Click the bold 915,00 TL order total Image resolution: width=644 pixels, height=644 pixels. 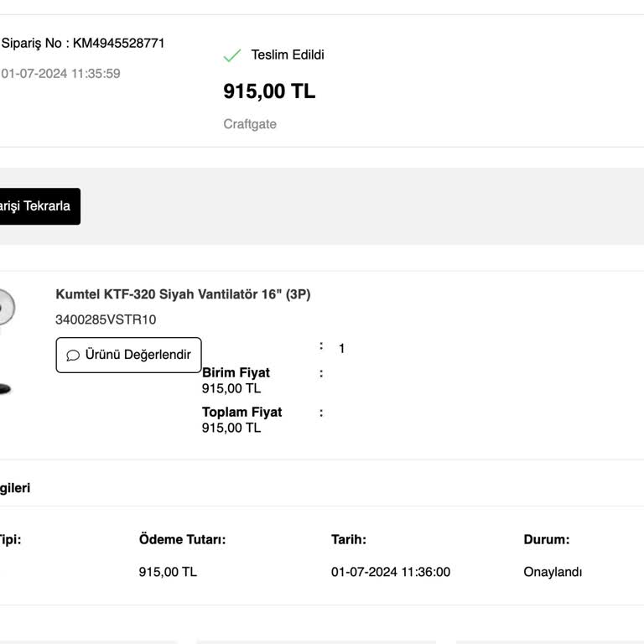[x=269, y=91]
